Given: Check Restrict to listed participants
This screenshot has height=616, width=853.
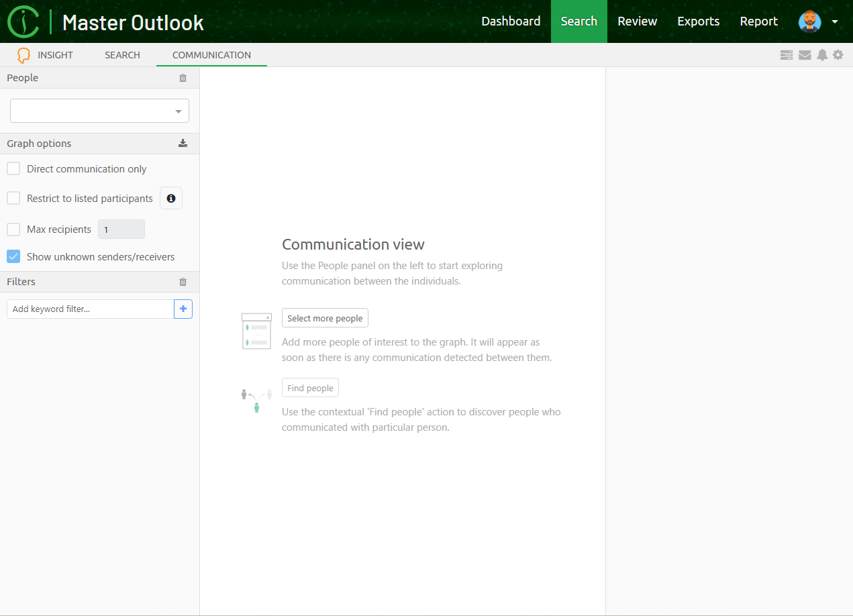Looking at the screenshot, I should click(13, 198).
